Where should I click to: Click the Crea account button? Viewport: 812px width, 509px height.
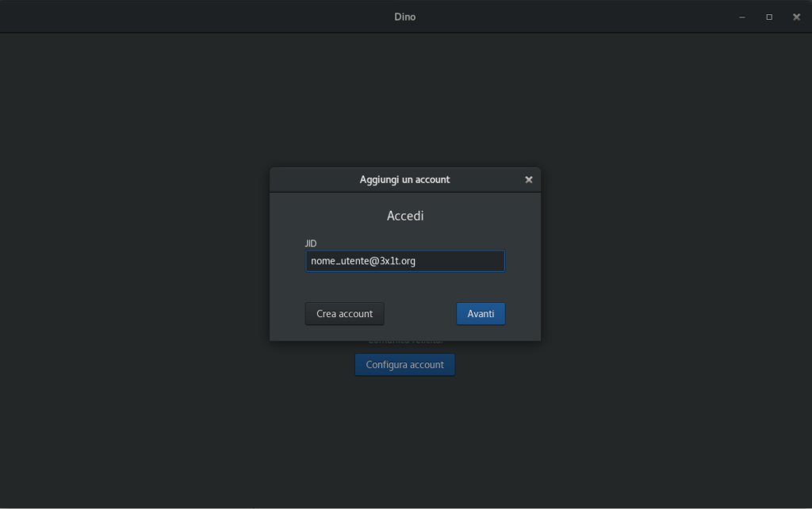tap(344, 314)
